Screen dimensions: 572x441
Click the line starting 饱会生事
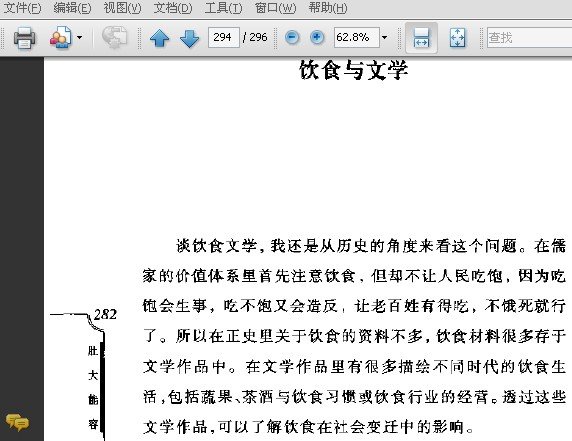354,306
